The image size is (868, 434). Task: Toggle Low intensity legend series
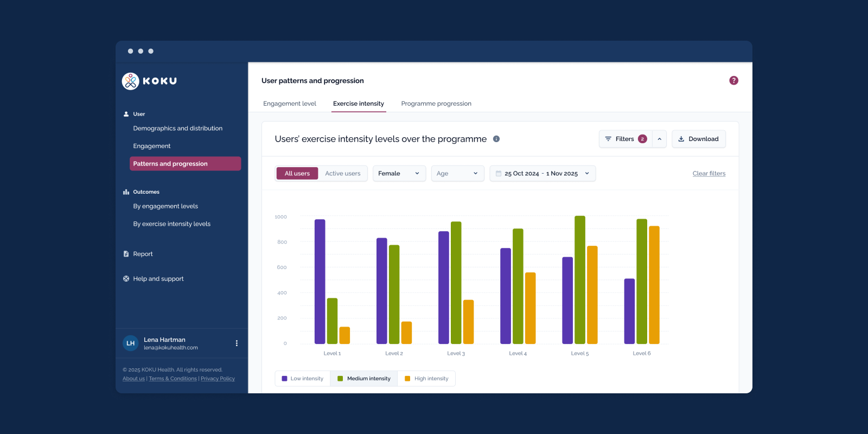303,379
